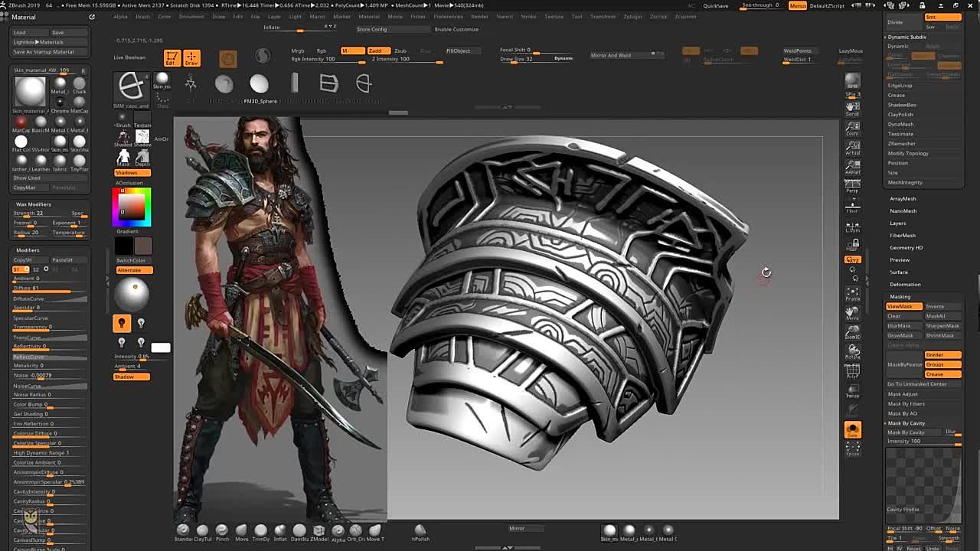
Task: Click BPR render icon
Action: pos(852,82)
